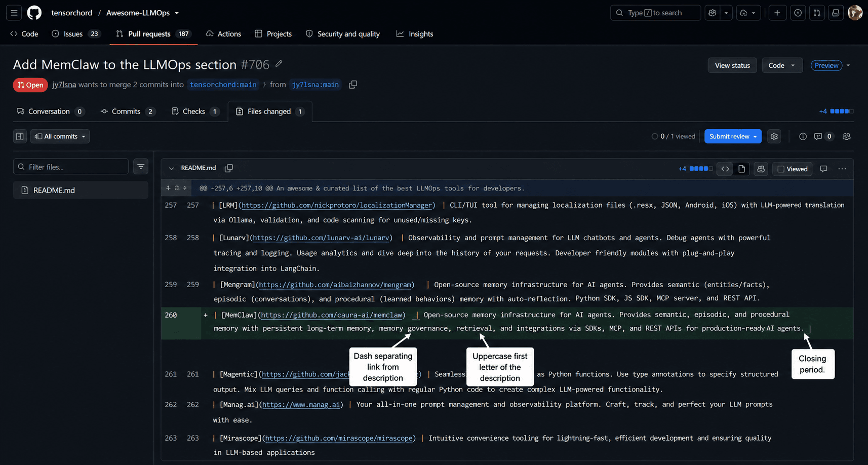Click the View status button

[732, 65]
